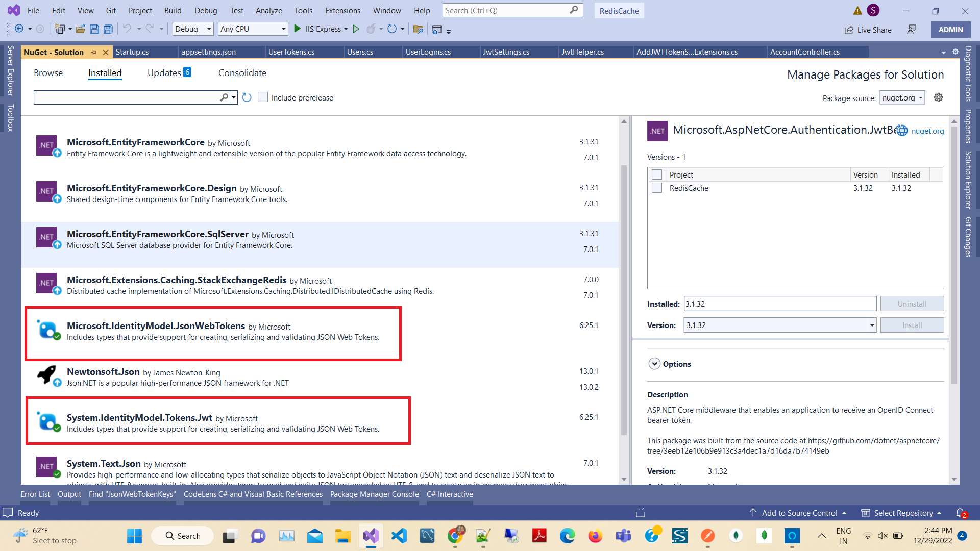Open toolbar overflow options dropdown
980x551 pixels.
(449, 32)
